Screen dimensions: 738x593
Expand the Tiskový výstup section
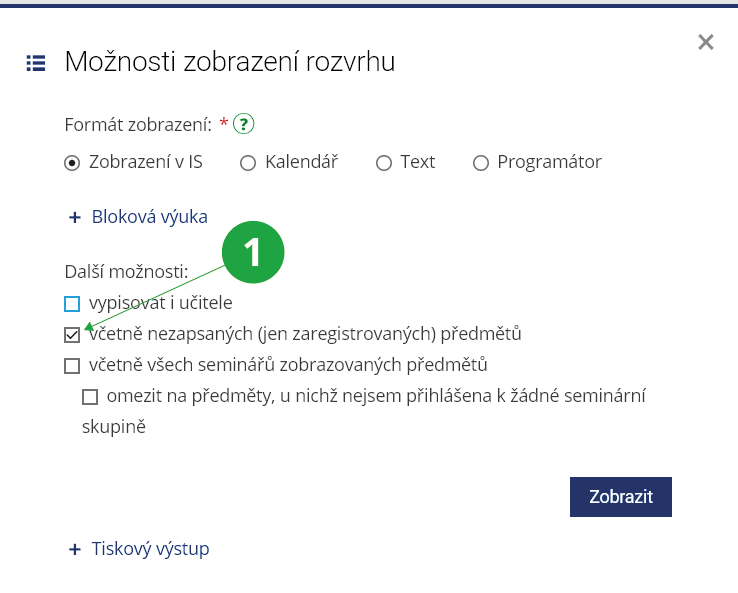pos(150,549)
